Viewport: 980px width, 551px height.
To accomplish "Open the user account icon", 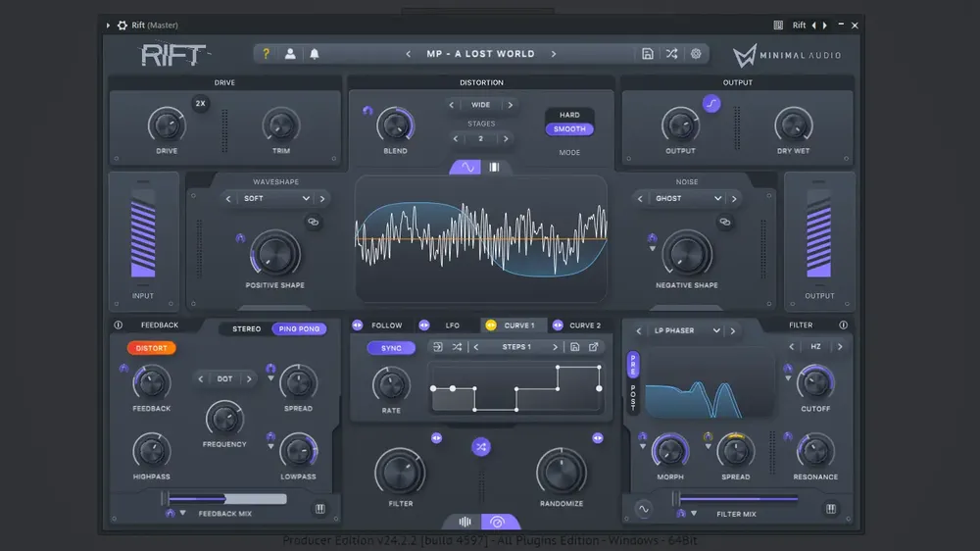I will (290, 54).
